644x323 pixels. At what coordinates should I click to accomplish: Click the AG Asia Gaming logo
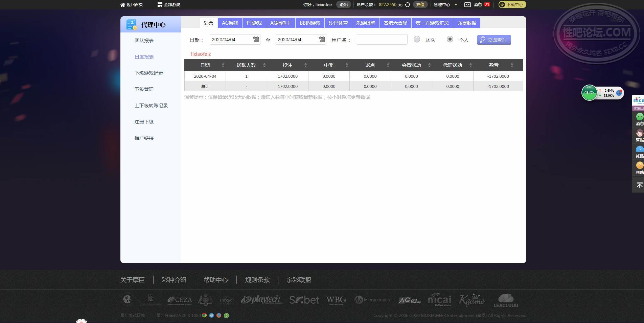(410, 300)
